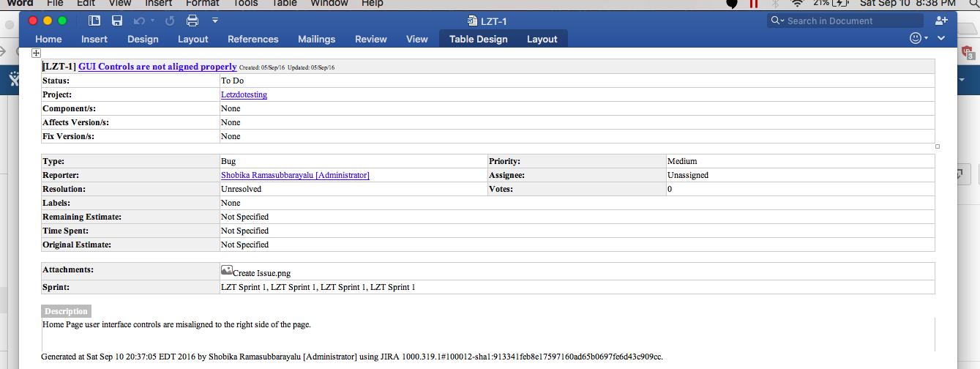Click the Print icon

click(x=192, y=20)
